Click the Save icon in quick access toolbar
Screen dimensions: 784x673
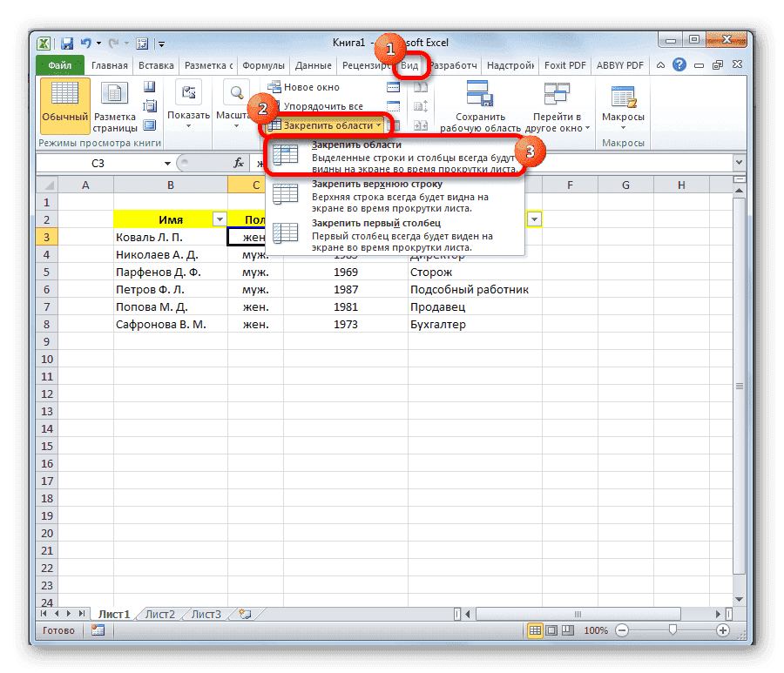[66, 42]
